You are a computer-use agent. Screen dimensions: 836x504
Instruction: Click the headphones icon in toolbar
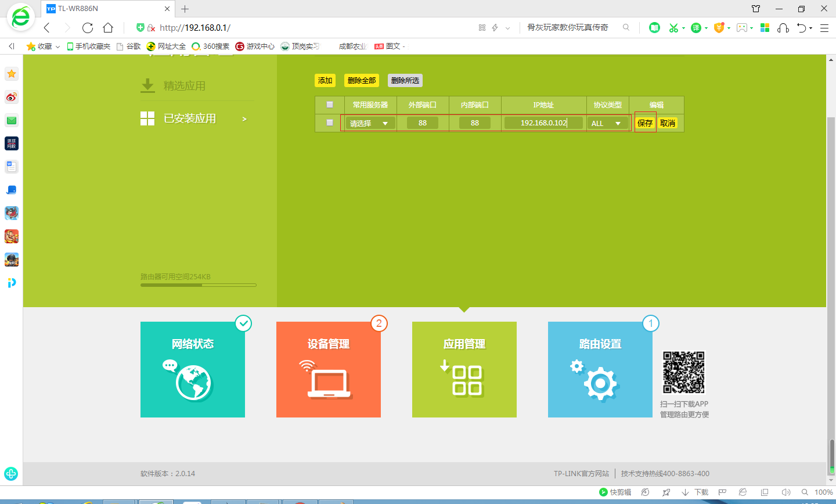[x=783, y=27]
